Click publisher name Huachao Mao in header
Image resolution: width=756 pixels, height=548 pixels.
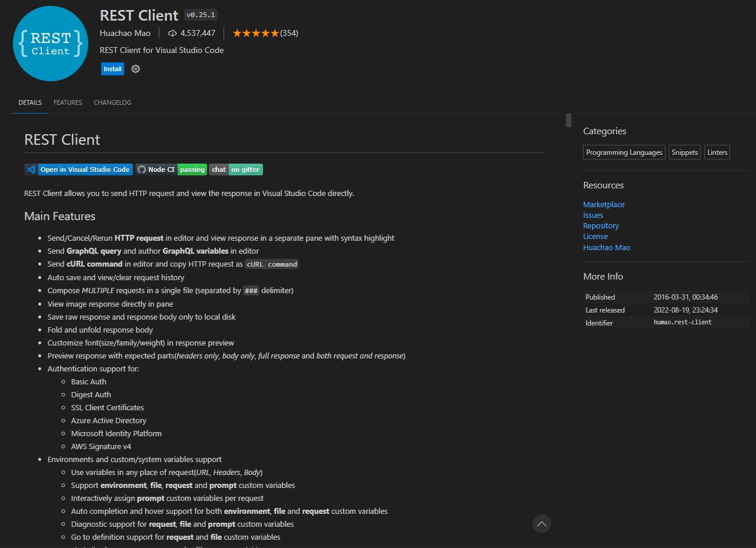pos(125,33)
